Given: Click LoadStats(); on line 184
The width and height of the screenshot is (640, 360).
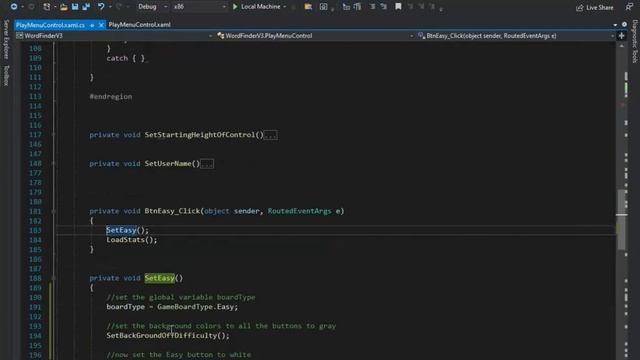Looking at the screenshot, I should point(132,240).
